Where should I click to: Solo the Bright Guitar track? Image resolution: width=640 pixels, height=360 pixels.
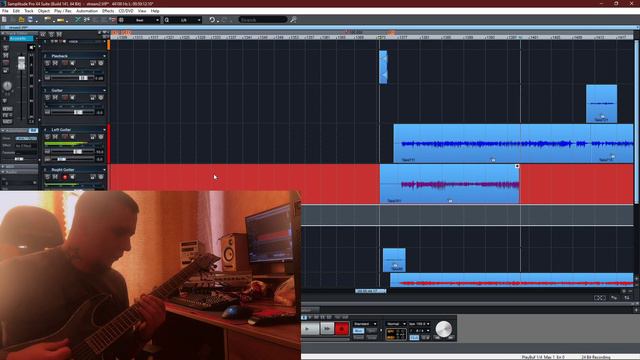47,177
